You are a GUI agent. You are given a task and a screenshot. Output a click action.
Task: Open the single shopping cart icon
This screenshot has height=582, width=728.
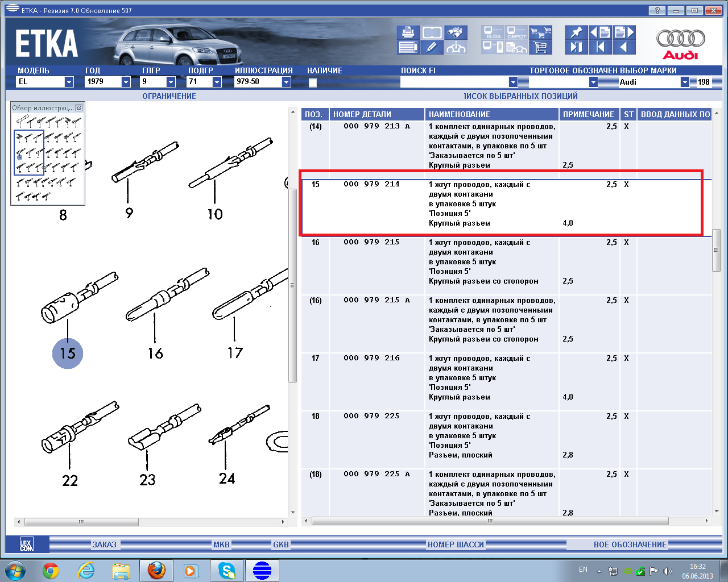[x=540, y=47]
